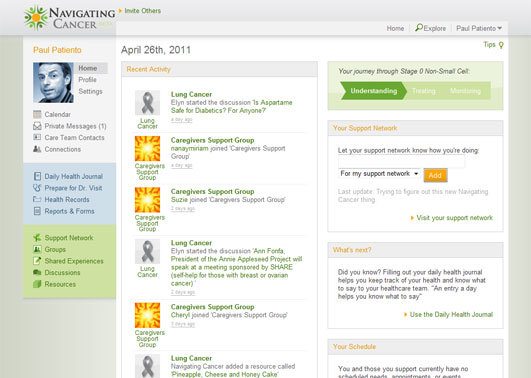531x378 pixels.
Task: Click the Discussions text link
Action: (x=62, y=273)
